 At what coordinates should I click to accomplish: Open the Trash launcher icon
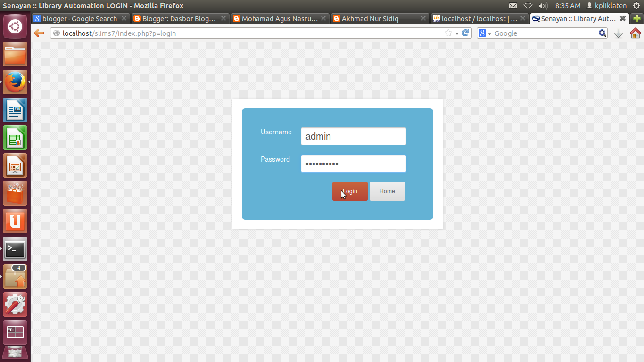15,354
